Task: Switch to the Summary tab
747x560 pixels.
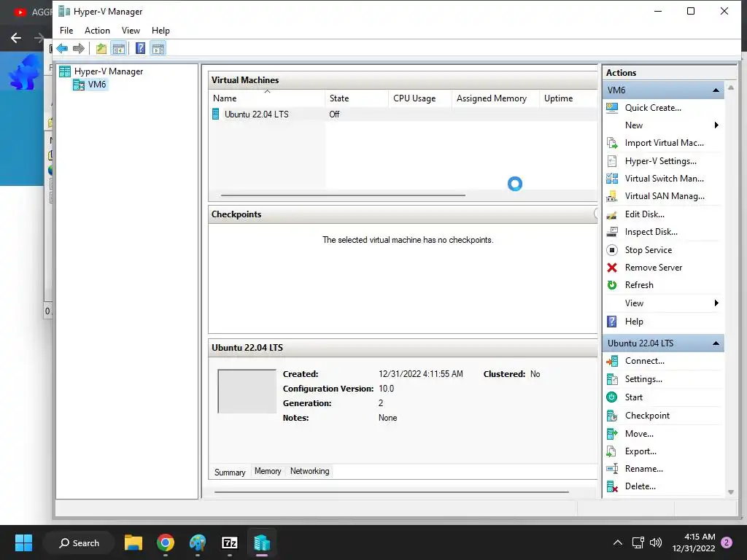Action: point(230,472)
